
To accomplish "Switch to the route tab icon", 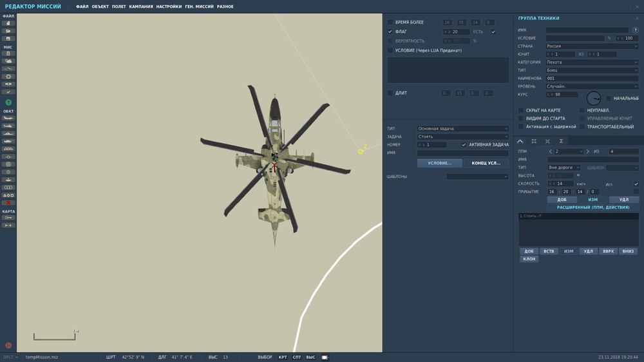I will [x=520, y=141].
